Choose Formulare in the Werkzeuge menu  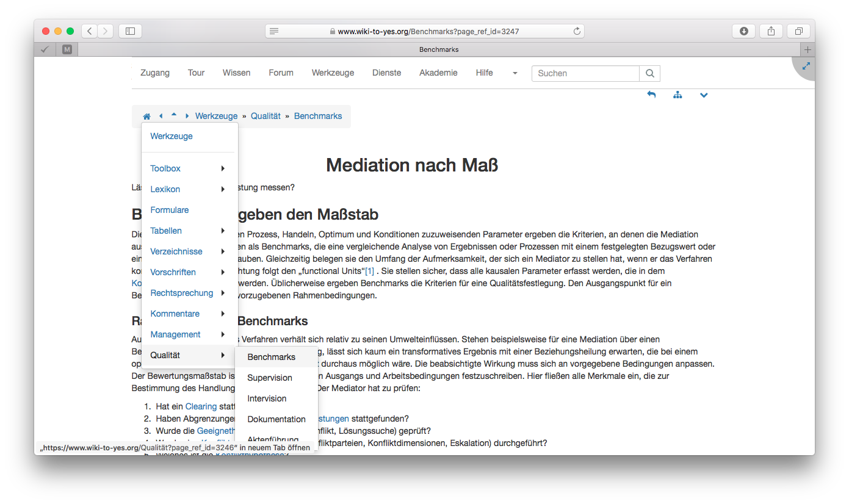pos(170,210)
